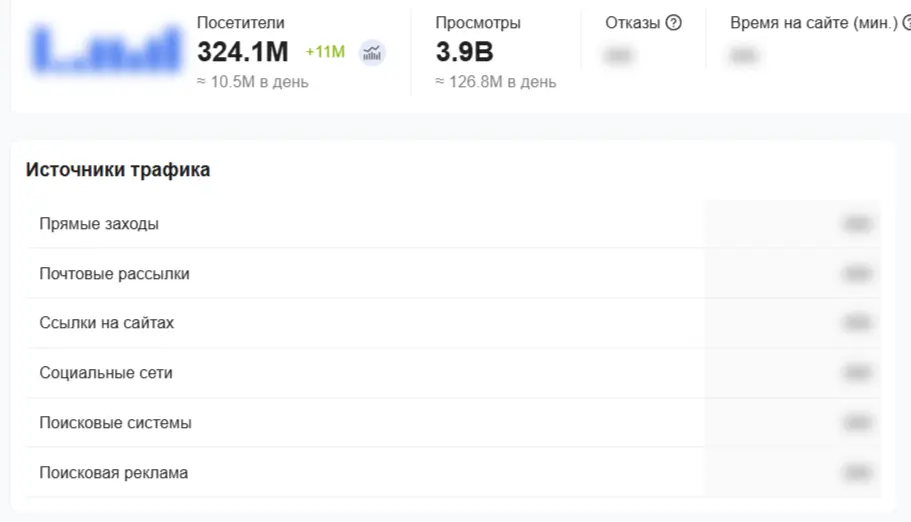This screenshot has width=911, height=522.
Task: Click the blurred value for Прямые заходы
Action: [856, 225]
